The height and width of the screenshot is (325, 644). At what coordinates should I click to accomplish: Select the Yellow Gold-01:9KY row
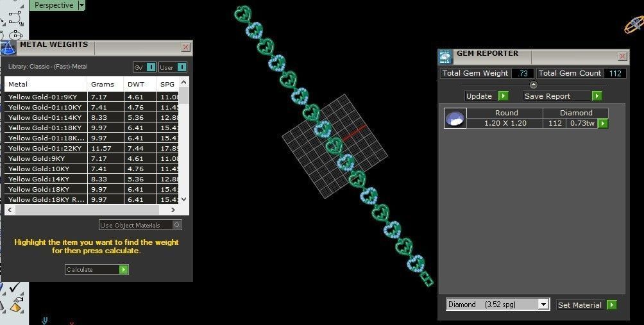coord(92,97)
